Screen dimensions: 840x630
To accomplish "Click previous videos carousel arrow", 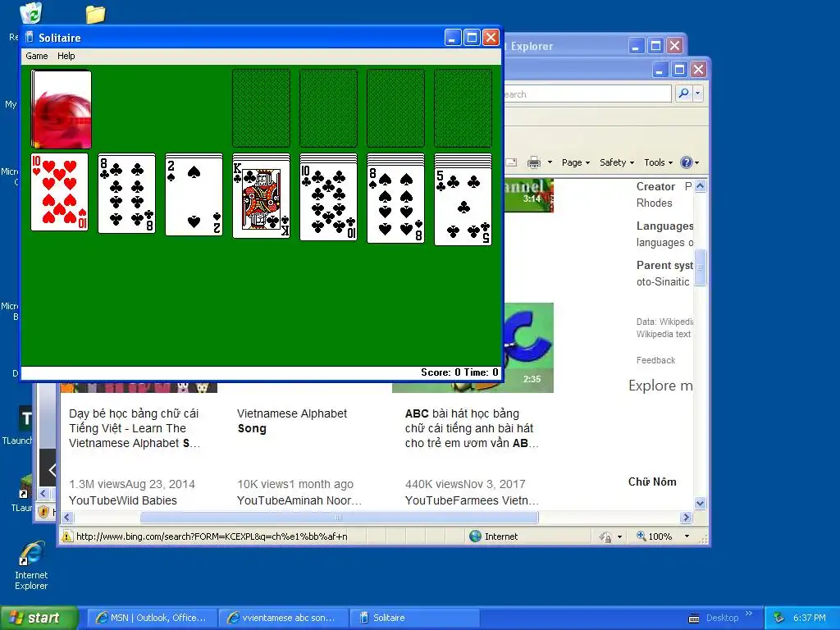I will 51,470.
